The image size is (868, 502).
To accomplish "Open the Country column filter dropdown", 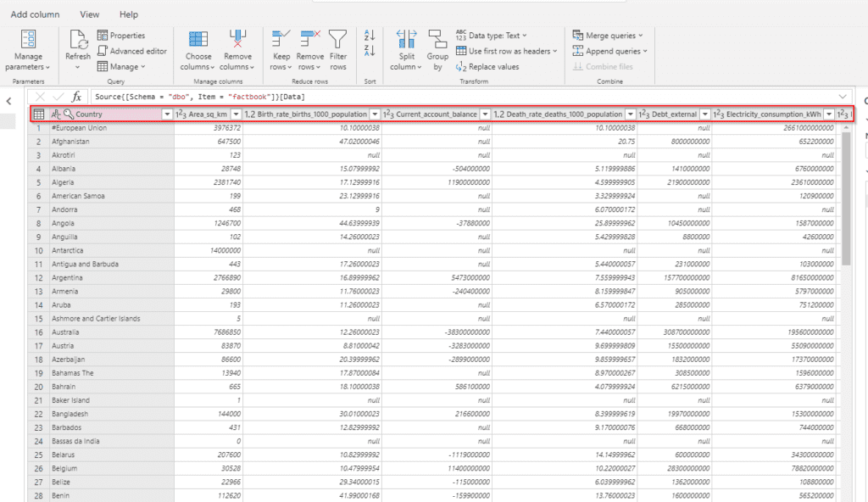I will coord(166,114).
